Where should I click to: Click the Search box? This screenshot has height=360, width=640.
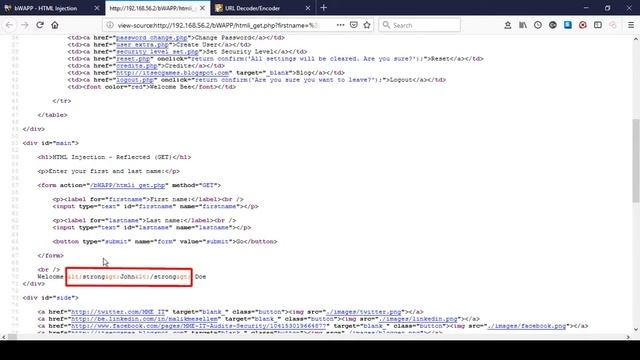(x=420, y=25)
